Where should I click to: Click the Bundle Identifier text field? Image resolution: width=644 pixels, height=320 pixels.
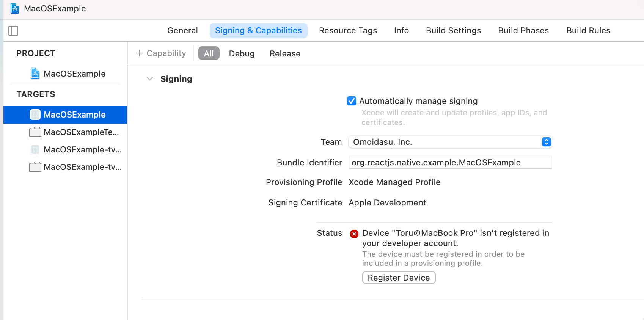pyautogui.click(x=450, y=162)
